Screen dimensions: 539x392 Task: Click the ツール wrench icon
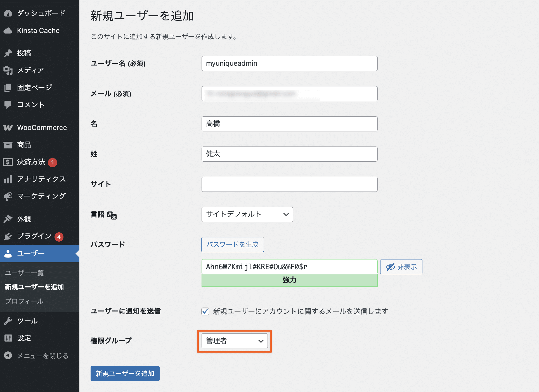click(x=8, y=321)
